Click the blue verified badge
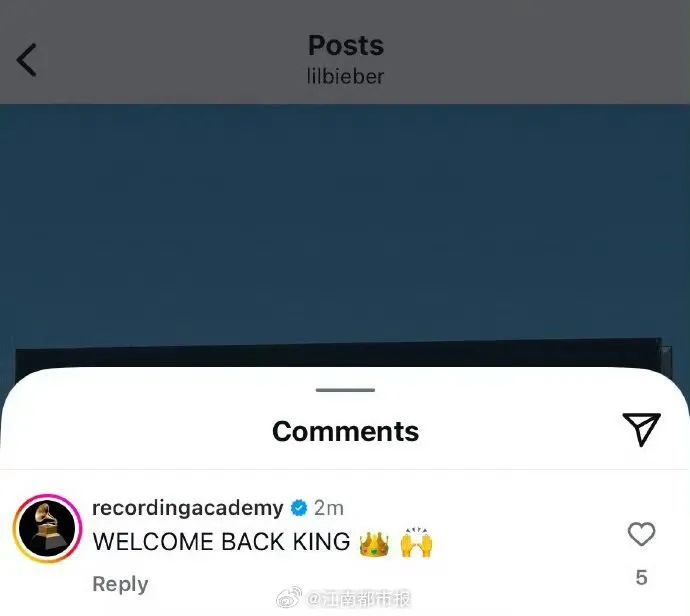The width and height of the screenshot is (690, 616). tap(299, 508)
